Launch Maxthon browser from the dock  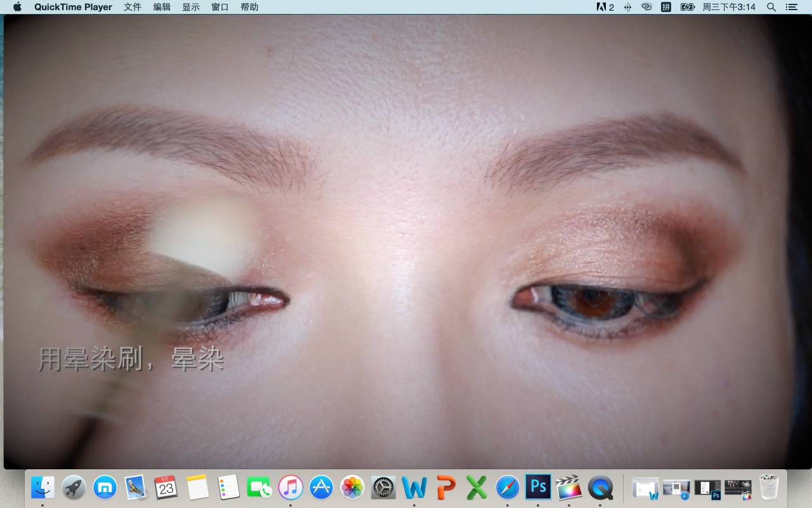point(105,488)
